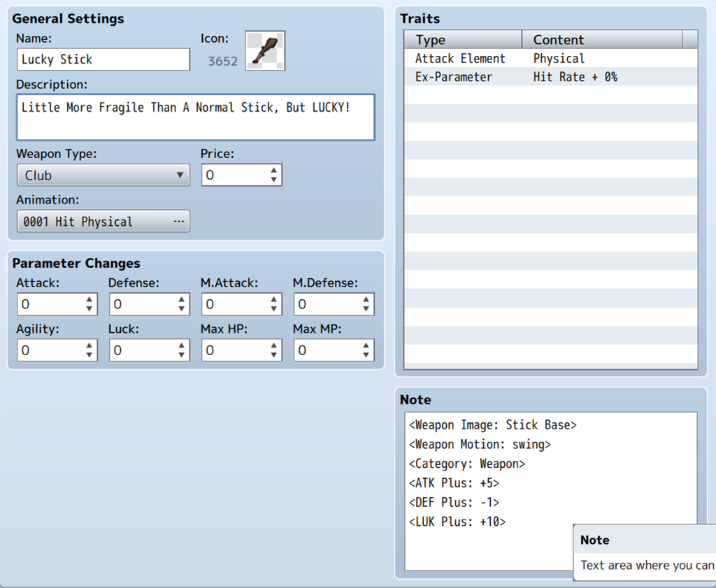Click the <Category: Weapon> note line
This screenshot has height=588, width=716.
466,464
